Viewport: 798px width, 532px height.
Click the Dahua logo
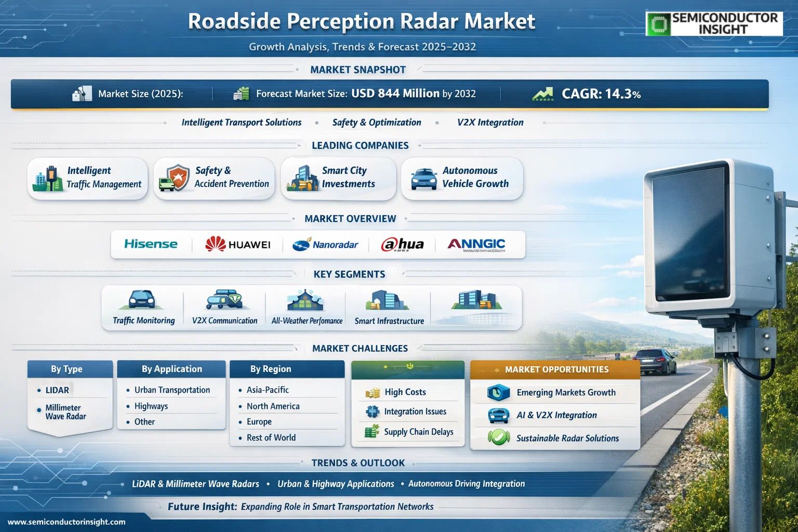click(x=402, y=244)
